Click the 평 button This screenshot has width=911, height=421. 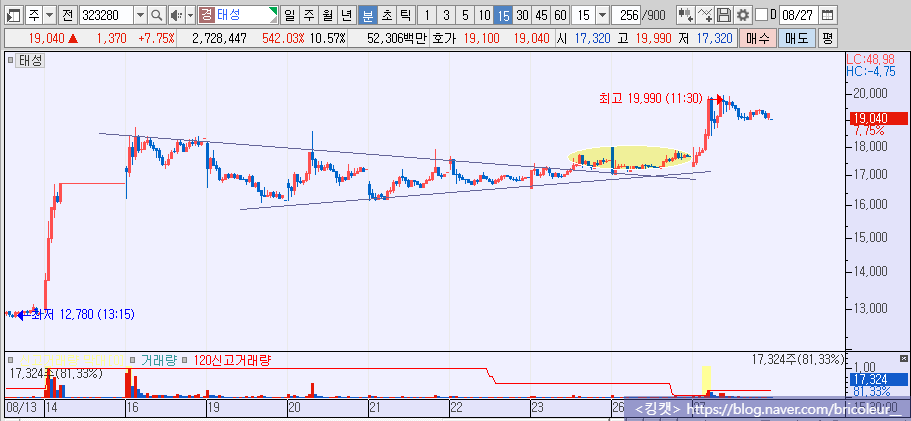[827, 38]
